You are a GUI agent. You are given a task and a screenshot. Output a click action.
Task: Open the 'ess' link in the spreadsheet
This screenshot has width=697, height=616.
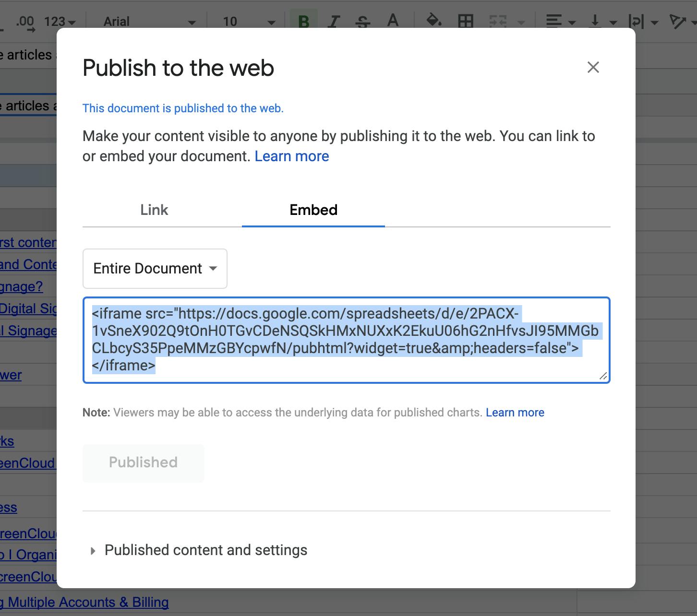coord(8,507)
